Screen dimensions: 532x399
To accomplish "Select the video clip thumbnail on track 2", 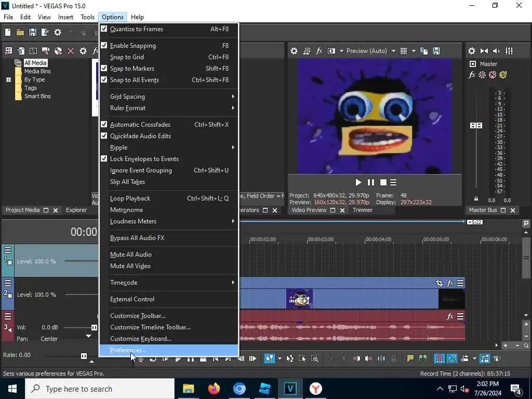I will pyautogui.click(x=299, y=299).
